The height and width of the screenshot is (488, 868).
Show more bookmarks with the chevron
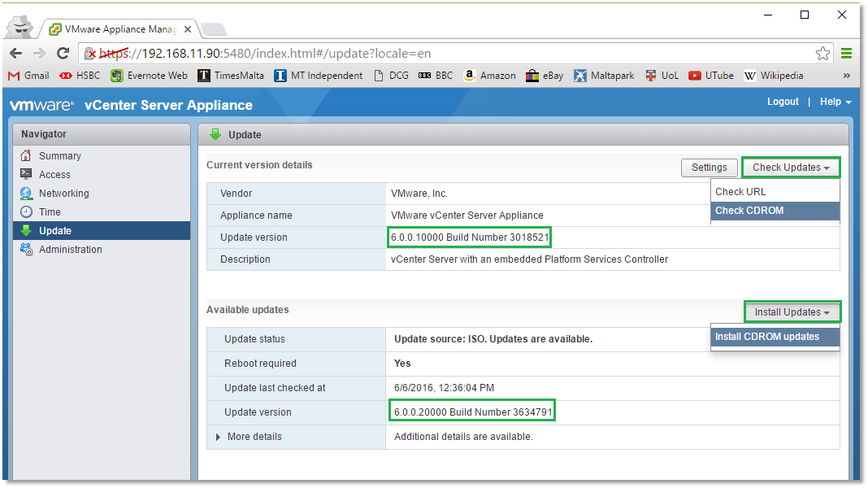(846, 76)
